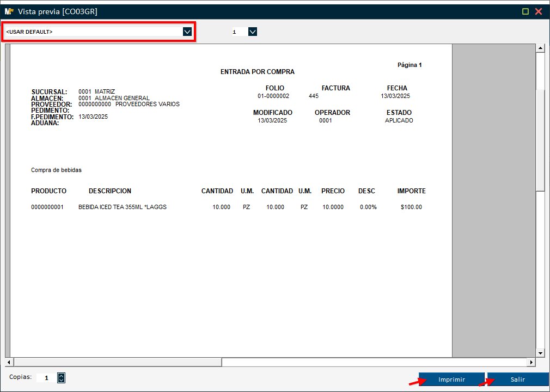Open the <USAR DEFAULT> printer dropdown
Image resolution: width=550 pixels, height=392 pixels.
(99, 32)
